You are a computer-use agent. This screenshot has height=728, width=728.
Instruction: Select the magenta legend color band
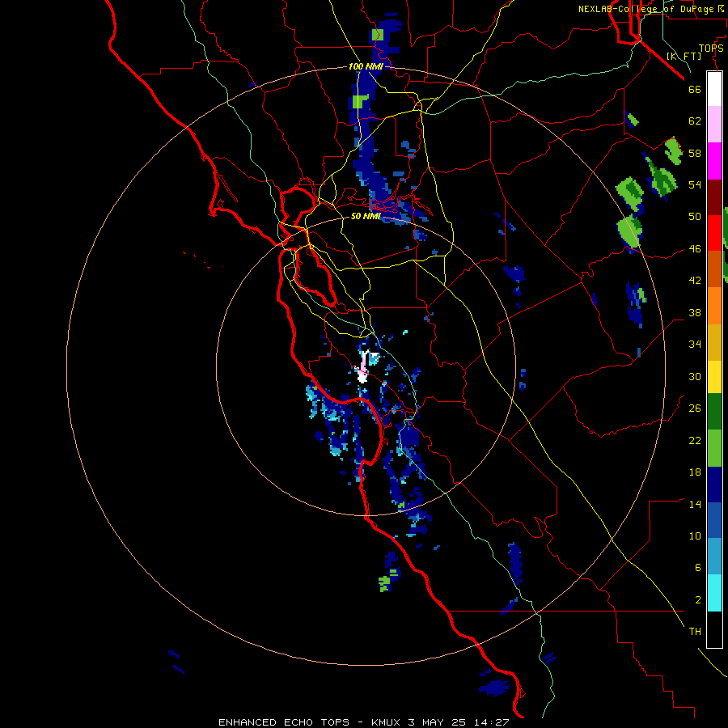click(714, 161)
